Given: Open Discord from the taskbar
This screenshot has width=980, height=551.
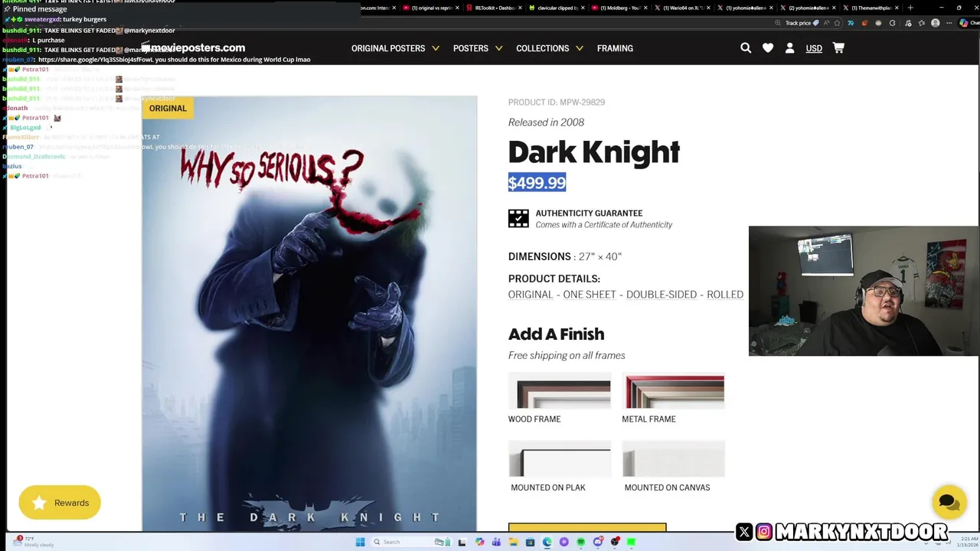Looking at the screenshot, I should (598, 542).
